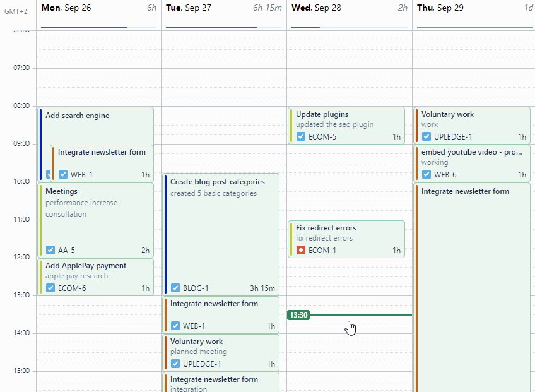Open Thursday's long Integrate newsletter form worklog
535x392 pixels.
point(472,287)
